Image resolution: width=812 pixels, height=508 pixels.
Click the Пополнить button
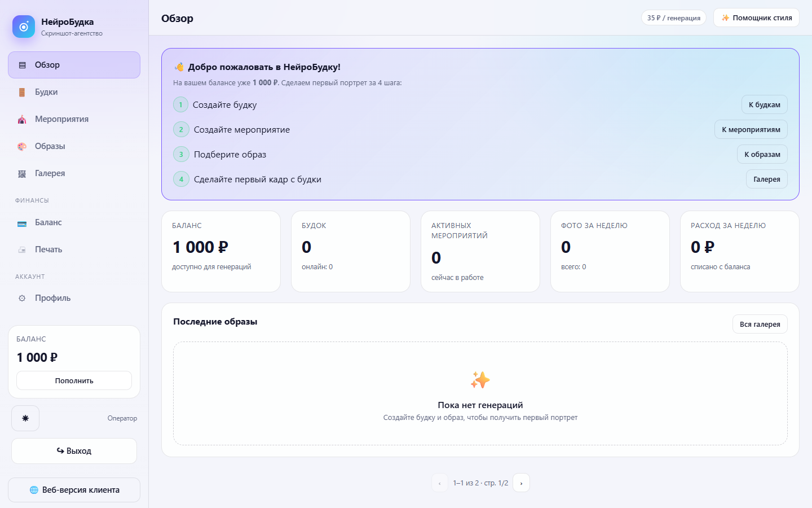point(74,380)
